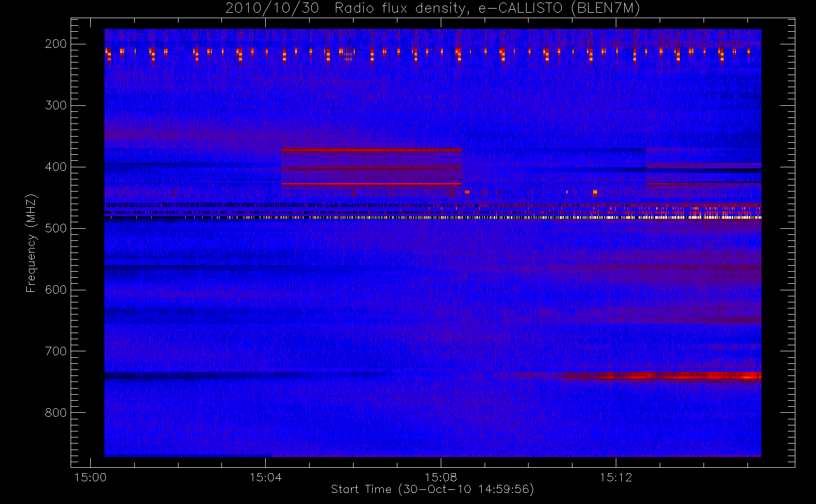Click the white interference line near 480 MHz

pos(433,217)
